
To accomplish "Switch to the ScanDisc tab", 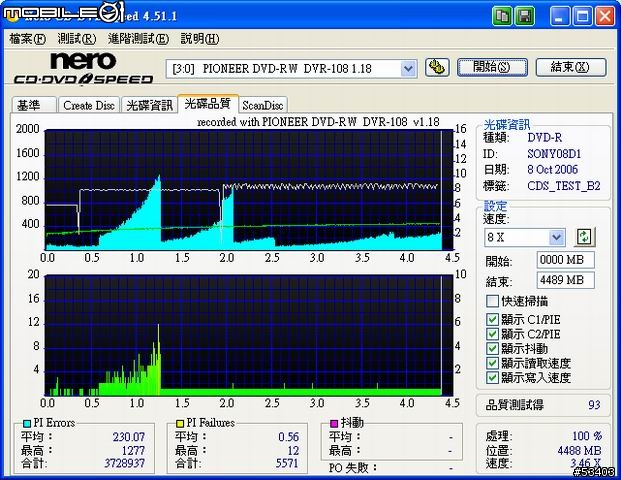I will pos(263,105).
